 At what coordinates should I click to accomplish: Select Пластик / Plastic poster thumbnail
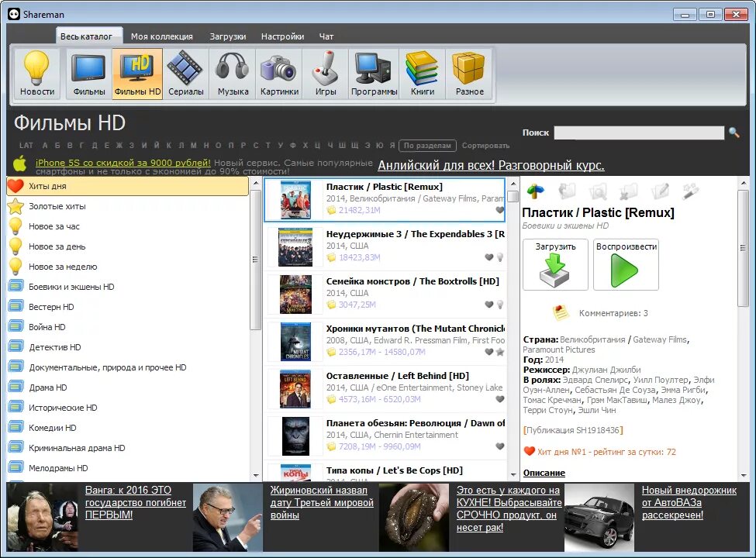tap(295, 200)
